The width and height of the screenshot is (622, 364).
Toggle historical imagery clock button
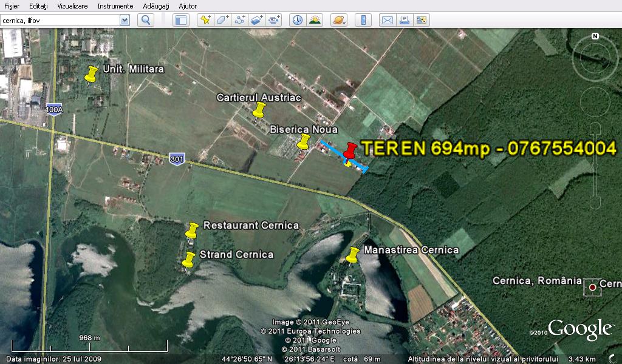click(x=297, y=20)
